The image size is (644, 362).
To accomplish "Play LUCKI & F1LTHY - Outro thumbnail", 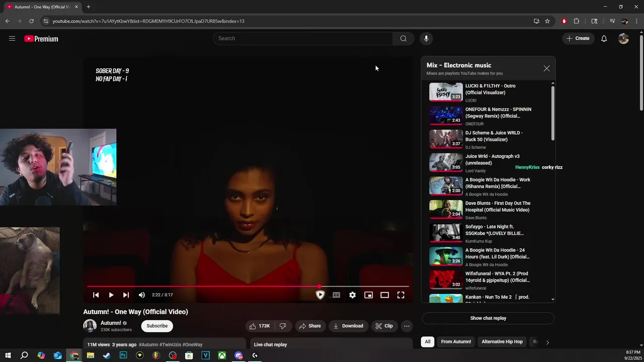I will click(x=446, y=92).
